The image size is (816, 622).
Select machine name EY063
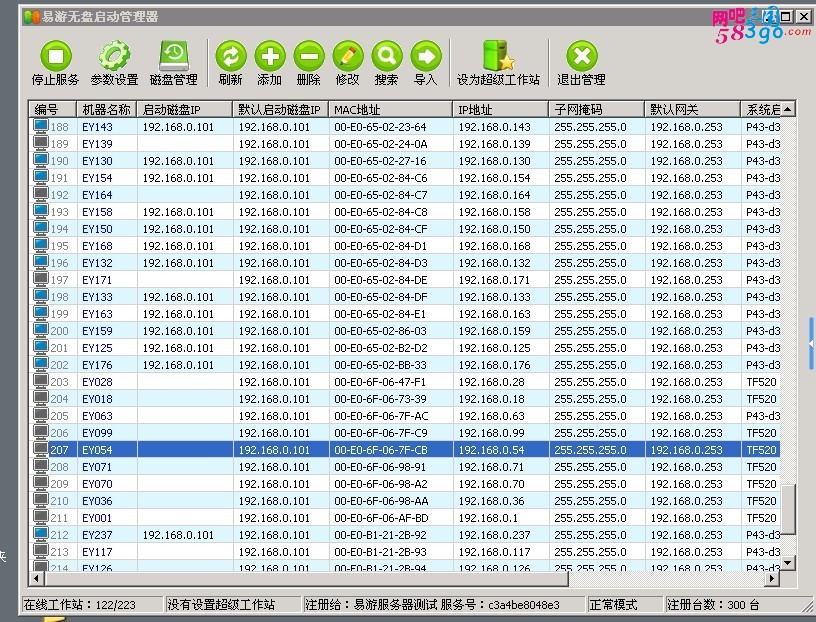tap(97, 416)
